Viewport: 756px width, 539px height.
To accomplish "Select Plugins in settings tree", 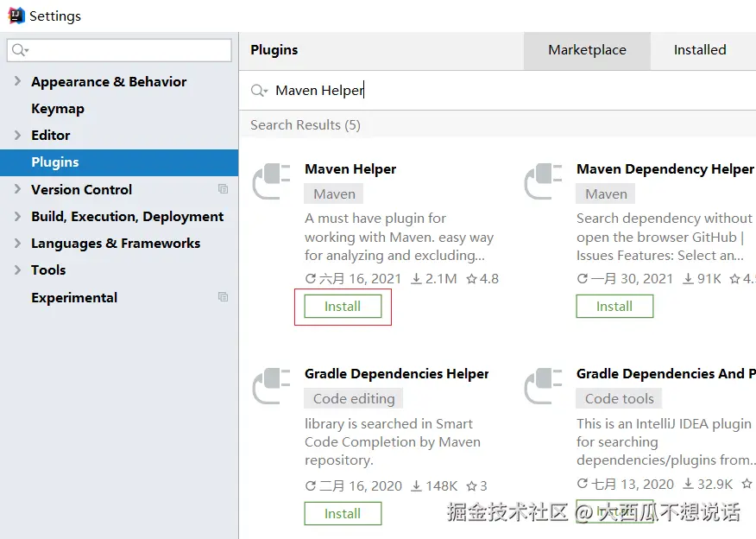I will pos(119,162).
